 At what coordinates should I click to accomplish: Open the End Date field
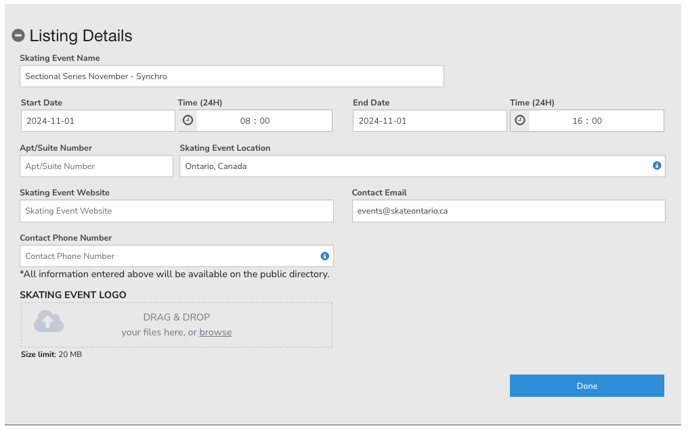click(429, 121)
